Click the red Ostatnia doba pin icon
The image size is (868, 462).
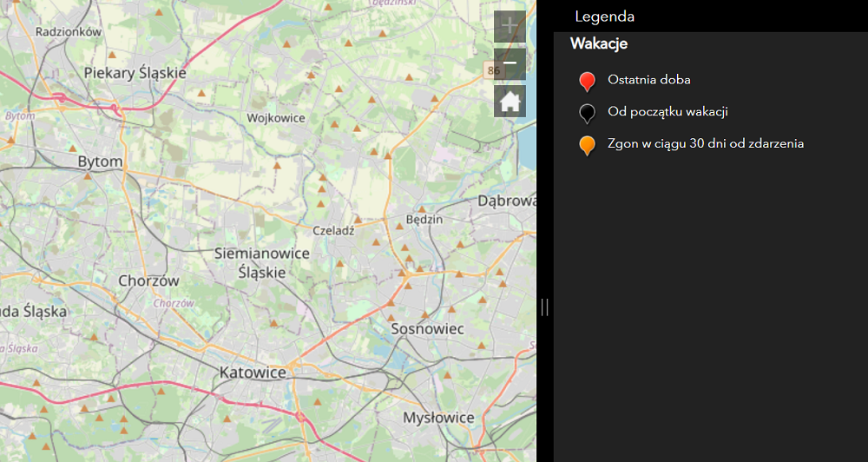[x=588, y=82]
